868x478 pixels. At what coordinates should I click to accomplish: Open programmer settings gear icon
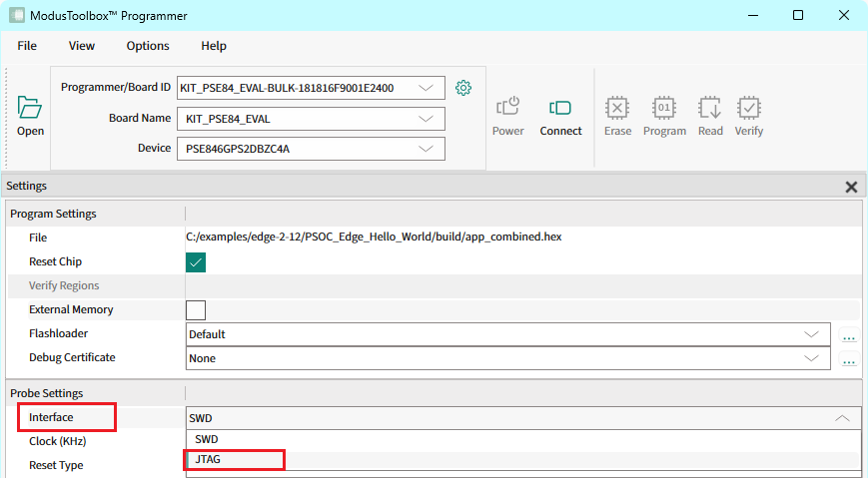click(462, 88)
